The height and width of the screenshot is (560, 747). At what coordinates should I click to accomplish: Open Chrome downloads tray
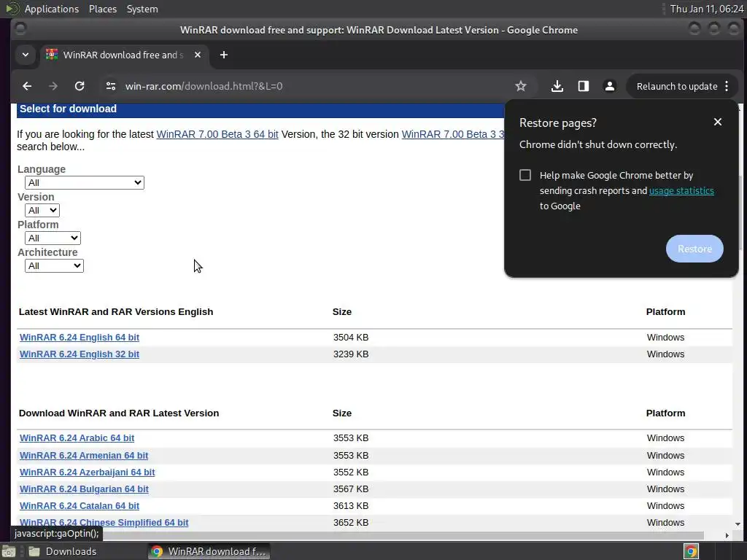coord(557,86)
